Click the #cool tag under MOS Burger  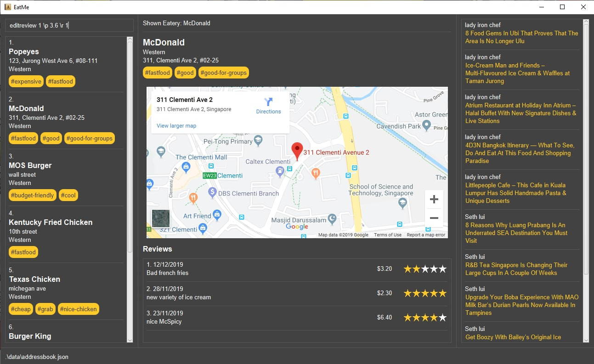[68, 196]
